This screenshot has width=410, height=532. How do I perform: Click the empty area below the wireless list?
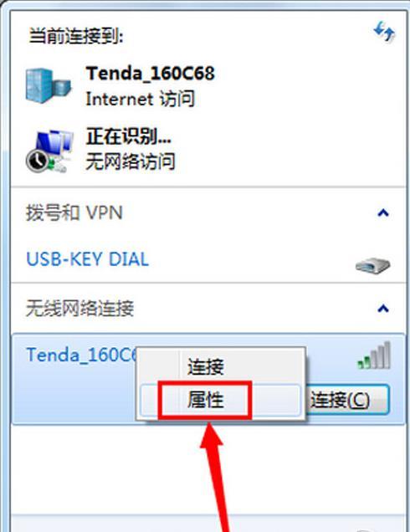[x=208, y=470]
